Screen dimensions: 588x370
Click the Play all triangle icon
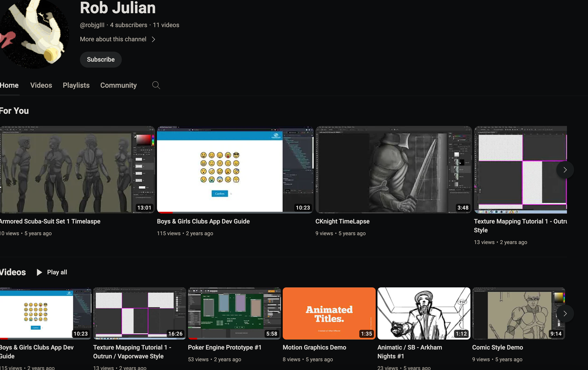tap(39, 272)
